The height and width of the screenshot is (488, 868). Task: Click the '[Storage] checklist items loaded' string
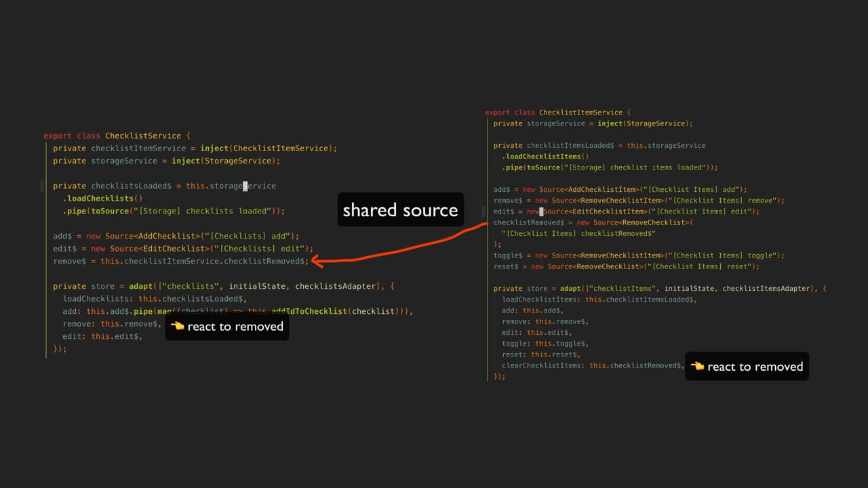(x=641, y=167)
